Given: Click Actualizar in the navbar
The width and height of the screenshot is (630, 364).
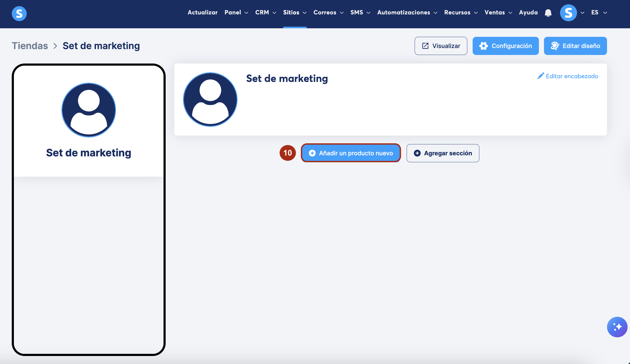Looking at the screenshot, I should [203, 13].
